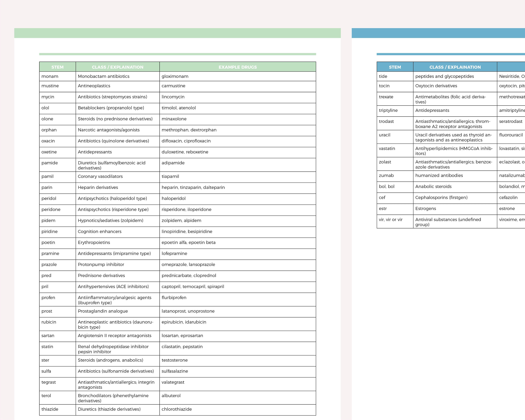Select the 'lofepramine' cell
This screenshot has width=525, height=420.
[238, 254]
